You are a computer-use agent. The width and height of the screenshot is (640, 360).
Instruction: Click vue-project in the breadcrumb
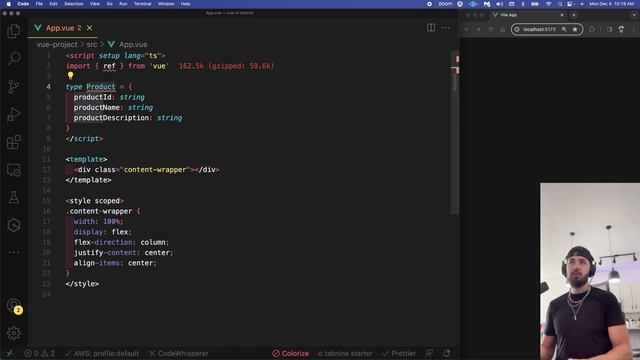[x=57, y=44]
